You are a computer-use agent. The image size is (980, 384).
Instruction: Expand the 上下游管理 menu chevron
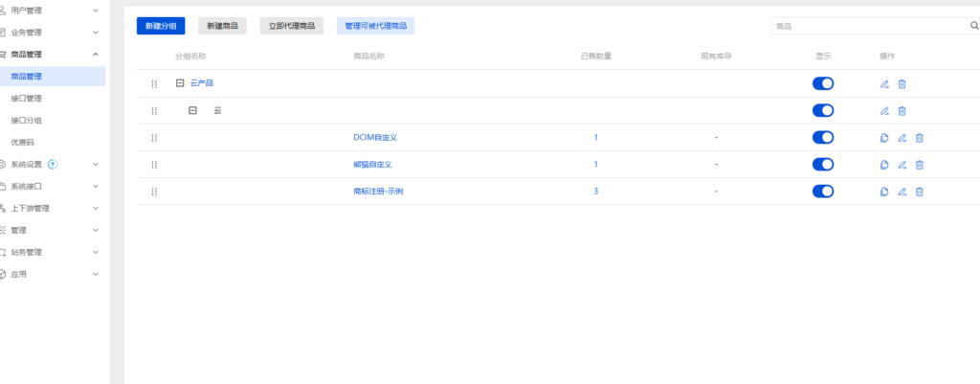(96, 208)
